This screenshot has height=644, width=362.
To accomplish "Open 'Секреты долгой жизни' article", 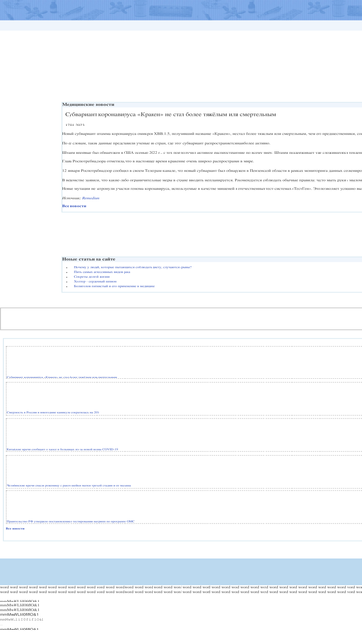I will click(92, 277).
